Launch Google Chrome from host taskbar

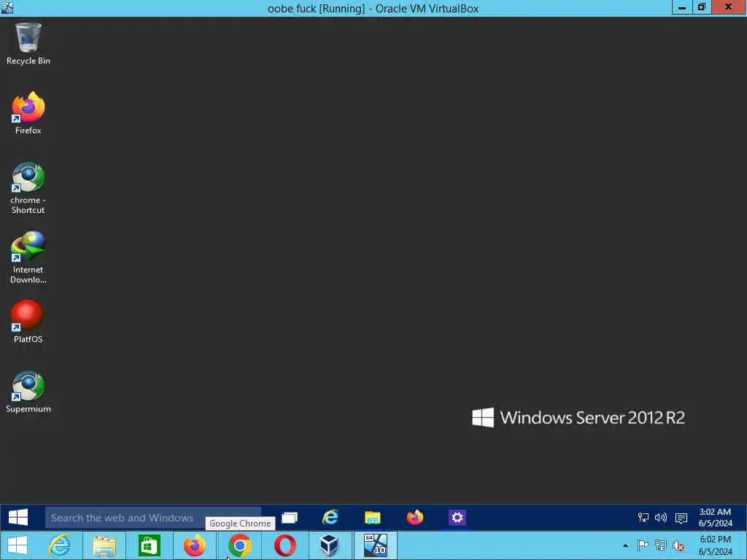[x=239, y=545]
